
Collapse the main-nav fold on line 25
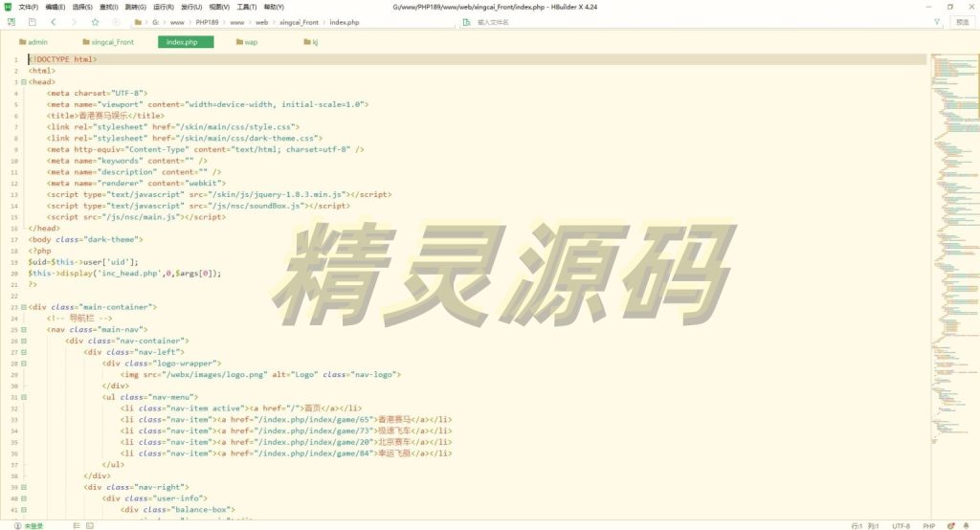pos(24,329)
